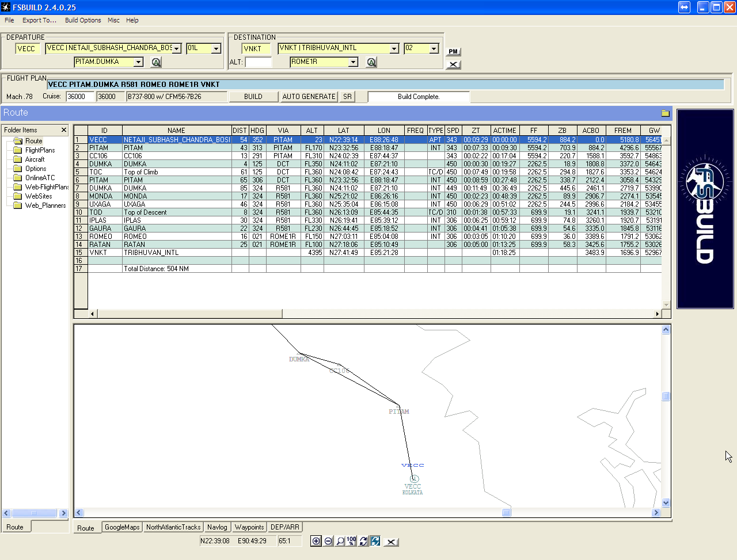Open the Misc menu
This screenshot has height=560, width=737.
(x=113, y=20)
